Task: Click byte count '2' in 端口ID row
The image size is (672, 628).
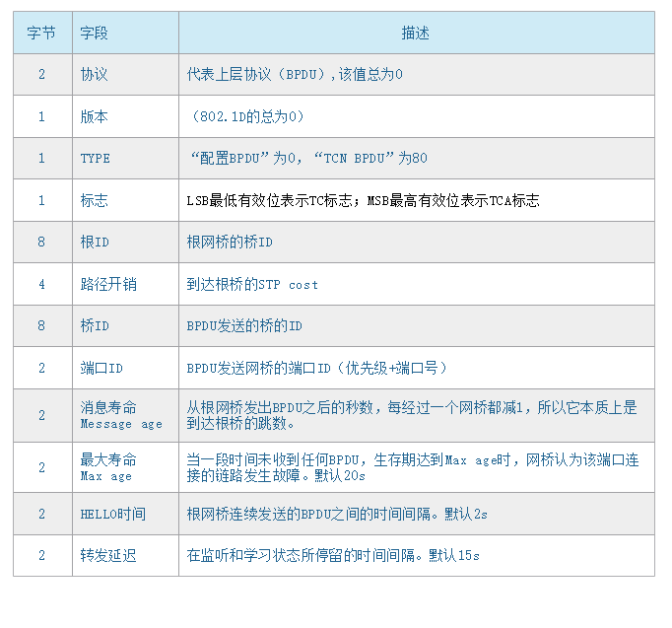Action: [x=41, y=368]
